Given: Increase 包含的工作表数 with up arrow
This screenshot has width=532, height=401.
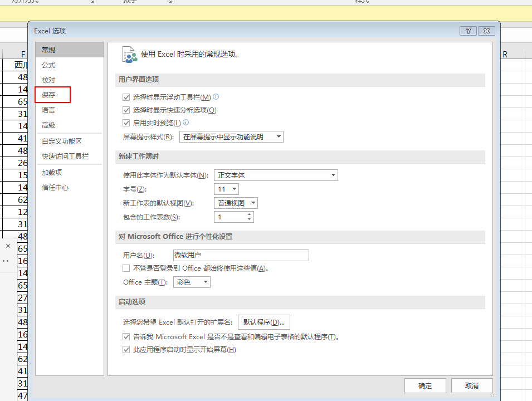Looking at the screenshot, I should pos(250,214).
